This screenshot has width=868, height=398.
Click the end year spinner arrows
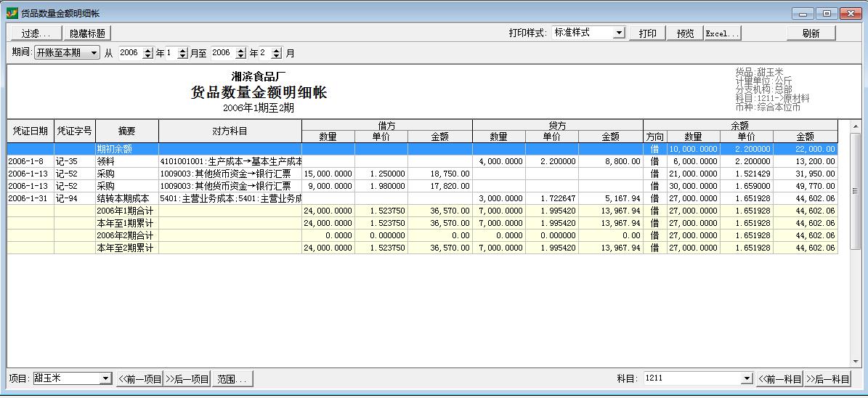pyautogui.click(x=241, y=53)
